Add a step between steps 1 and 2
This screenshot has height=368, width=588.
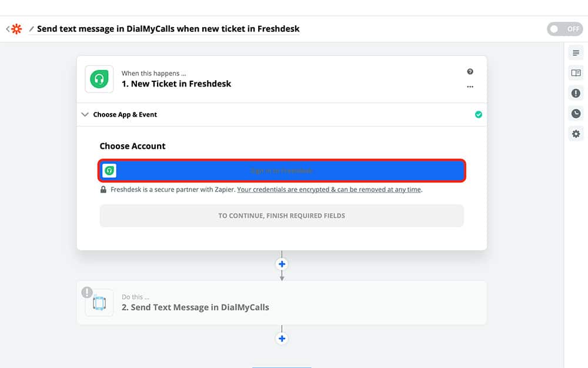point(282,264)
